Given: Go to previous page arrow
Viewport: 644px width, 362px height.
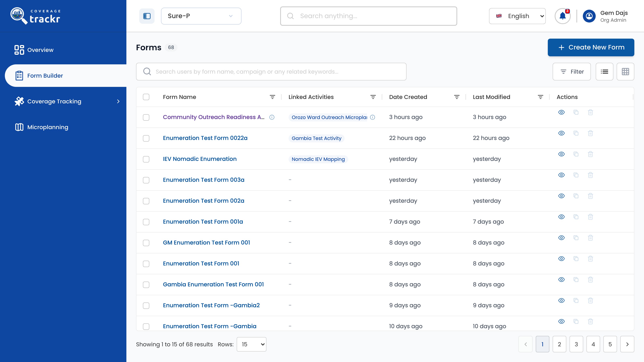Looking at the screenshot, I should (x=525, y=344).
